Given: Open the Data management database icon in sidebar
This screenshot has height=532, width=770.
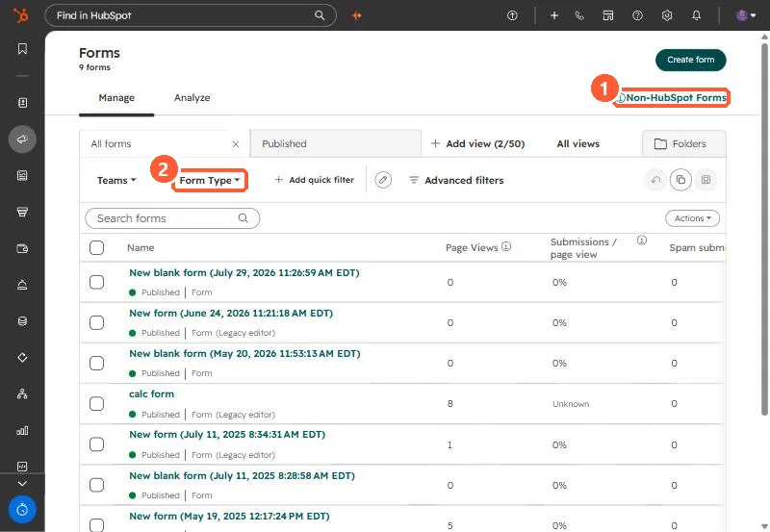Looking at the screenshot, I should (22, 321).
